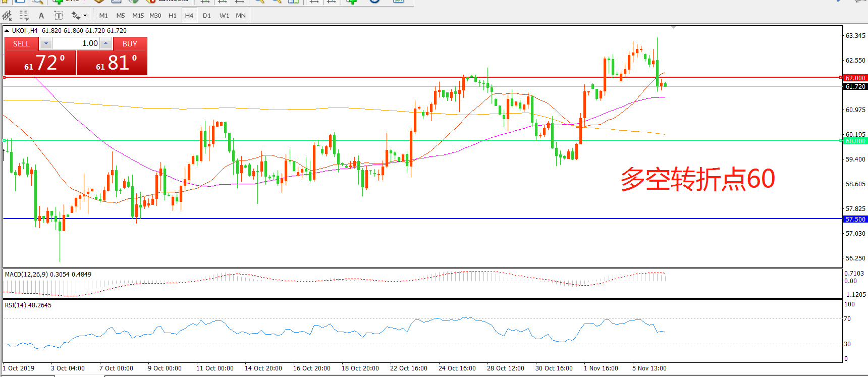
Task: Select the green 60.000 horizontal line
Action: pyautogui.click(x=404, y=140)
